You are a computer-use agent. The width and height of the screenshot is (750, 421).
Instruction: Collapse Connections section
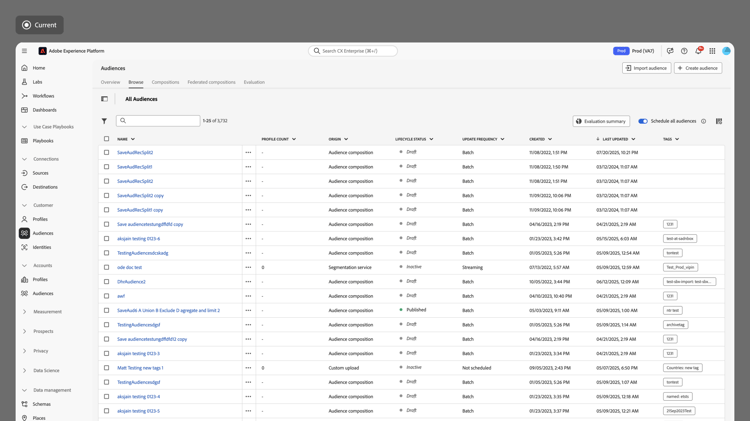pyautogui.click(x=24, y=159)
